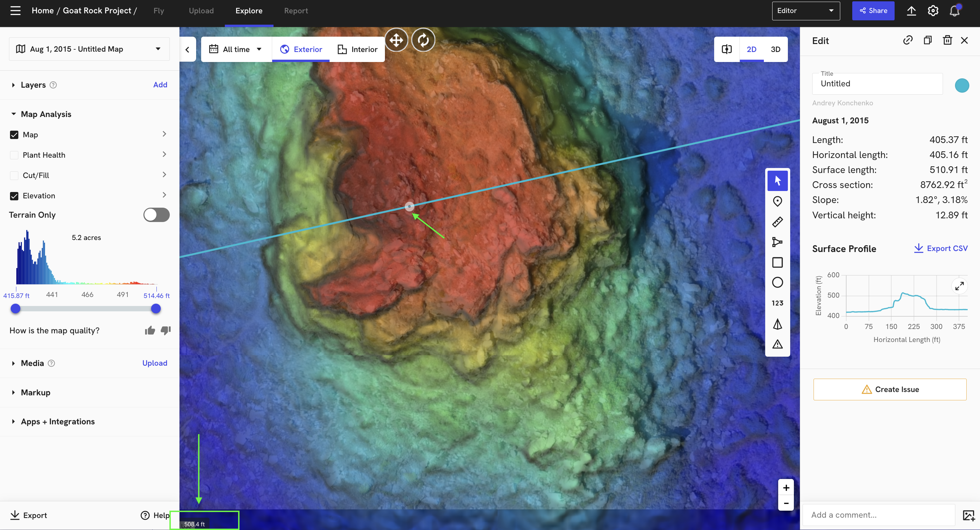Activate the Circle measurement tool
This screenshot has height=530, width=980.
tap(778, 282)
